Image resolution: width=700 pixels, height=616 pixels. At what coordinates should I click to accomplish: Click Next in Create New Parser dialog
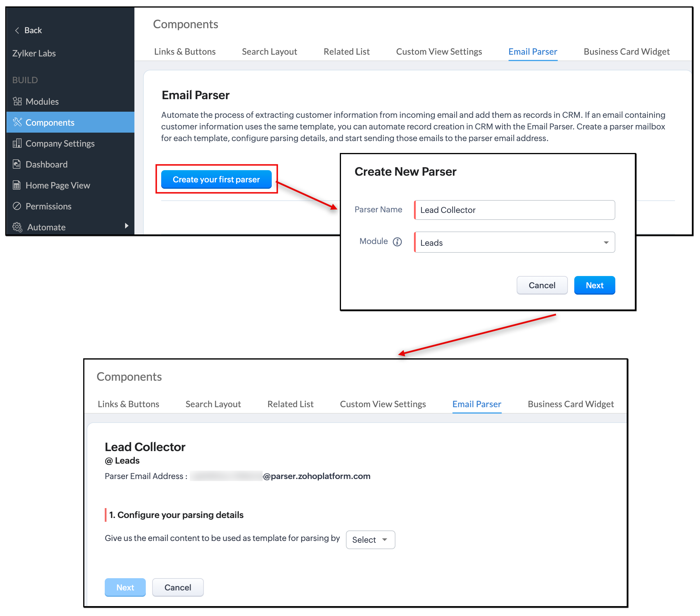594,285
